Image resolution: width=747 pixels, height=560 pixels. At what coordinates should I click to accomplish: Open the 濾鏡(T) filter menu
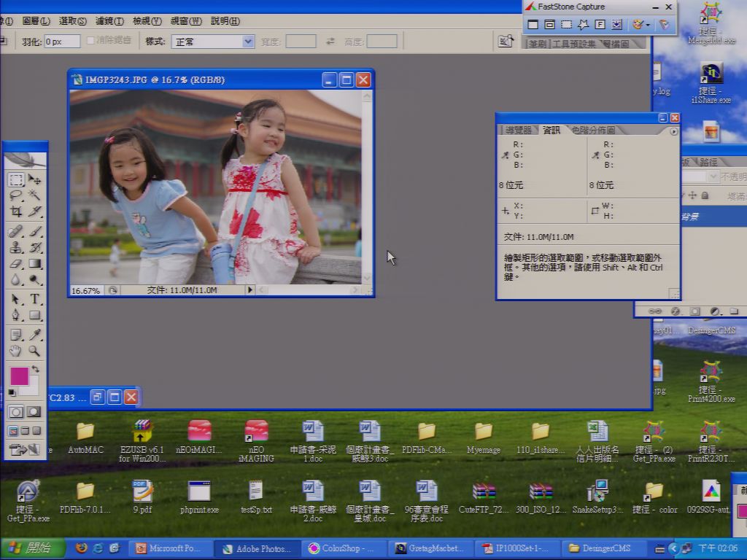point(109,21)
